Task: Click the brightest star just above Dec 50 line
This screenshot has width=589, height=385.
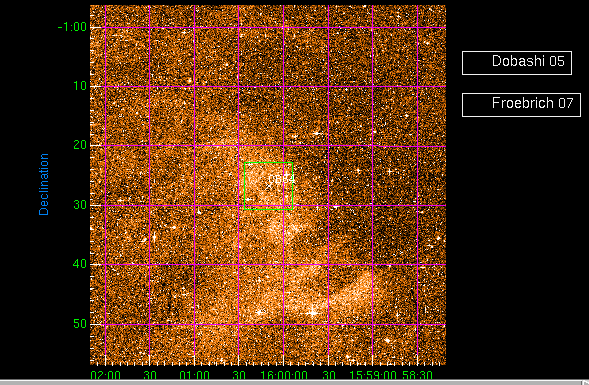Action: tap(313, 313)
